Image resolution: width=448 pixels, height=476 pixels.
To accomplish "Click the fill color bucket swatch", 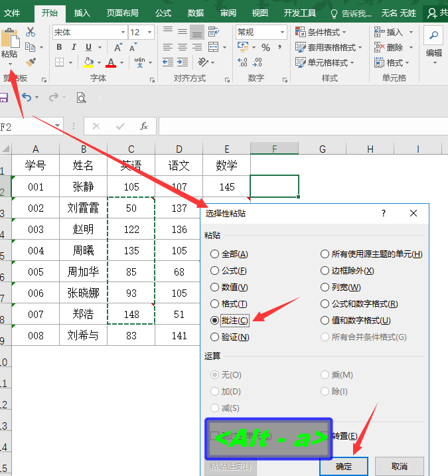I will coord(89,62).
